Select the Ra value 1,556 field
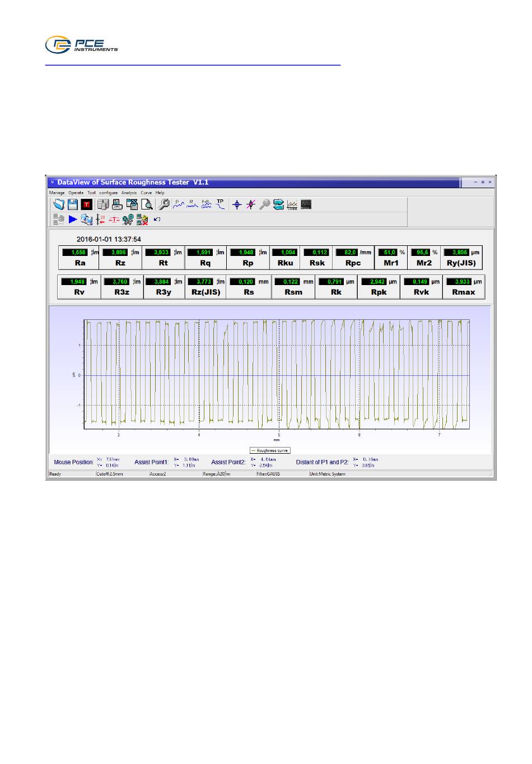532x764 pixels. click(x=75, y=253)
